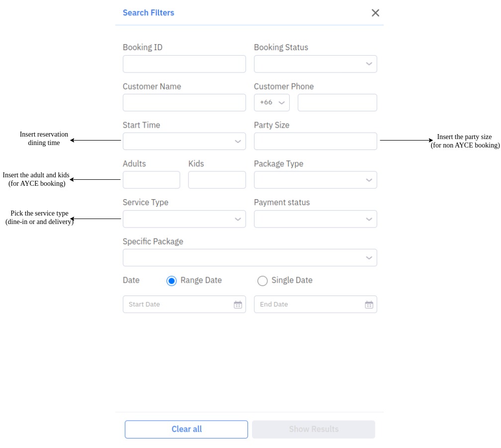
Task: Click the End Date calendar icon
Action: pyautogui.click(x=369, y=304)
